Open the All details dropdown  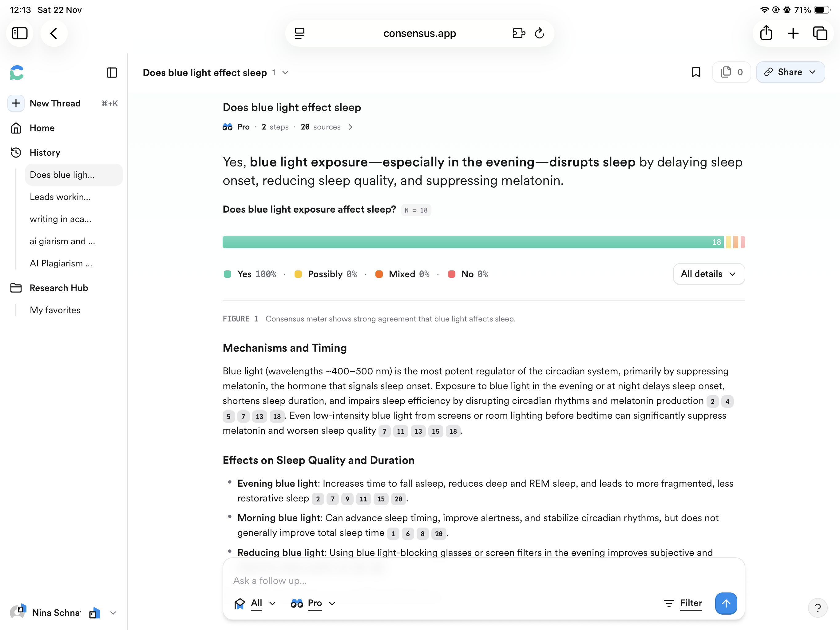coord(709,274)
